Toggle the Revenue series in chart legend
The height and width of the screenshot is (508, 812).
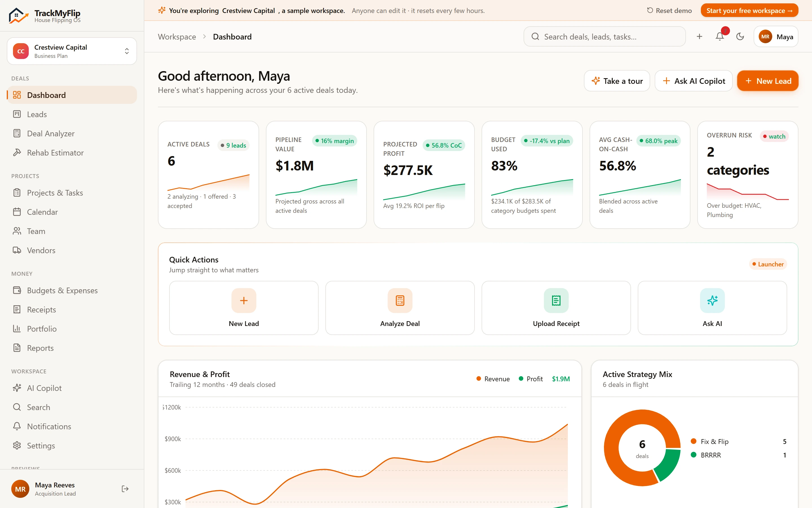[493, 379]
